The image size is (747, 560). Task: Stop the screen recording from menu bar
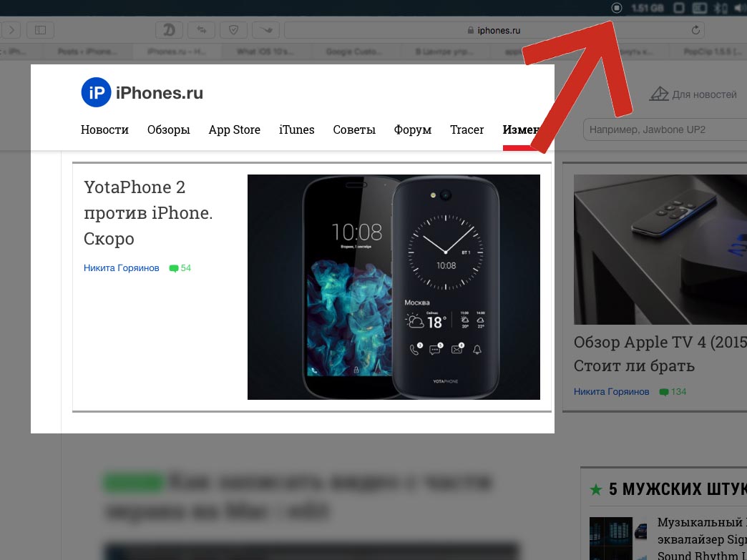tap(617, 8)
